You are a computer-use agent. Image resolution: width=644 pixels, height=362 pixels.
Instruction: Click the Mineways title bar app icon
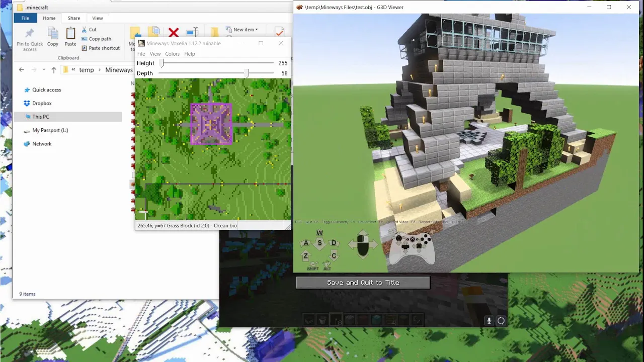coord(141,43)
